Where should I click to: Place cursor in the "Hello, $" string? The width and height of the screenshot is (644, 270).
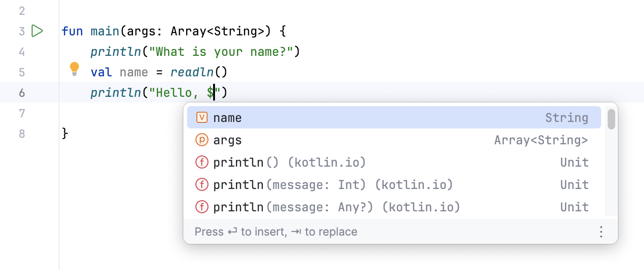click(186, 92)
